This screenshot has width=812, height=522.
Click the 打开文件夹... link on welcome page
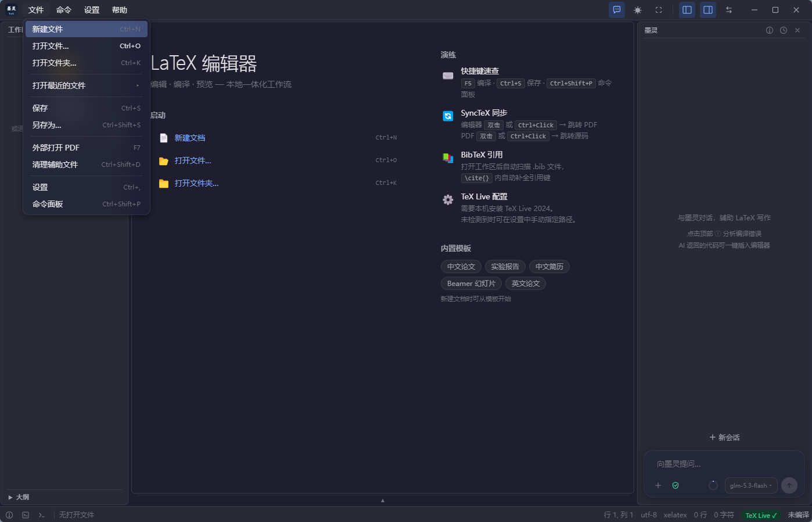coord(197,184)
